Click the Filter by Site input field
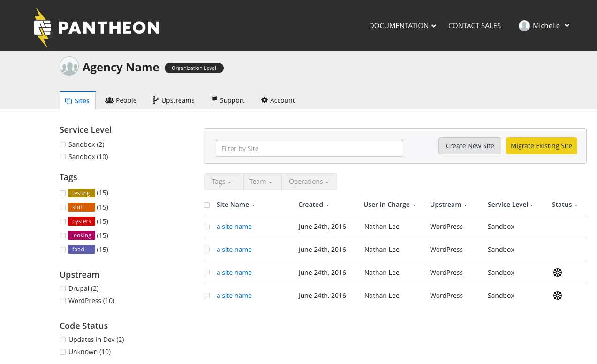Image resolution: width=597 pixels, height=364 pixels. coord(309,148)
